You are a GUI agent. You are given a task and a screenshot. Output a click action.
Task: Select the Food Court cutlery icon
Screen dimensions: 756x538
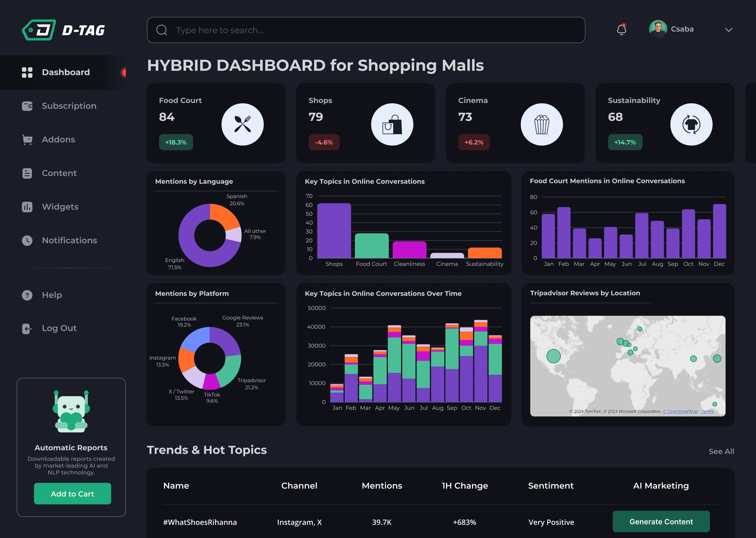click(x=243, y=124)
